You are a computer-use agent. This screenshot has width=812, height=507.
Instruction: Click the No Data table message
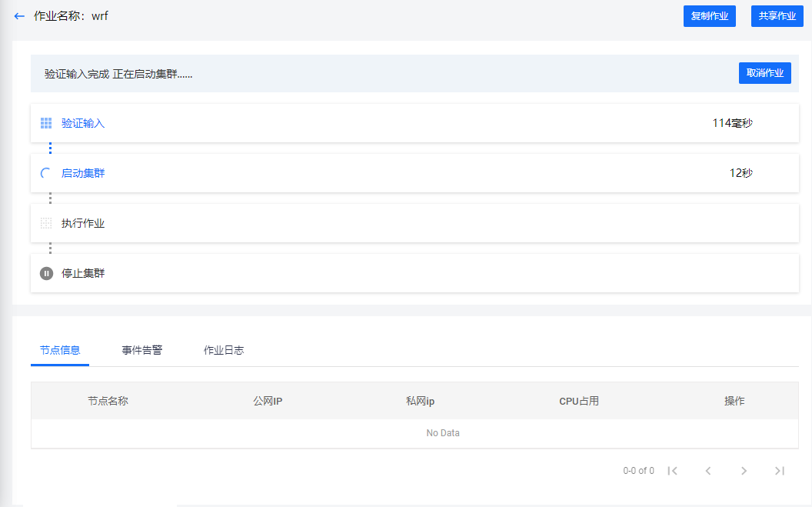click(x=443, y=433)
